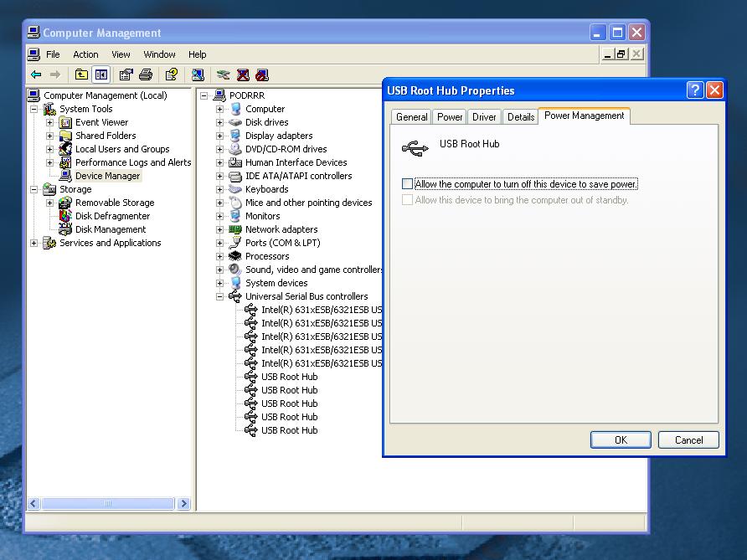Click the Disable device toolbar icon
Screen dimensions: 747x560
[261, 74]
